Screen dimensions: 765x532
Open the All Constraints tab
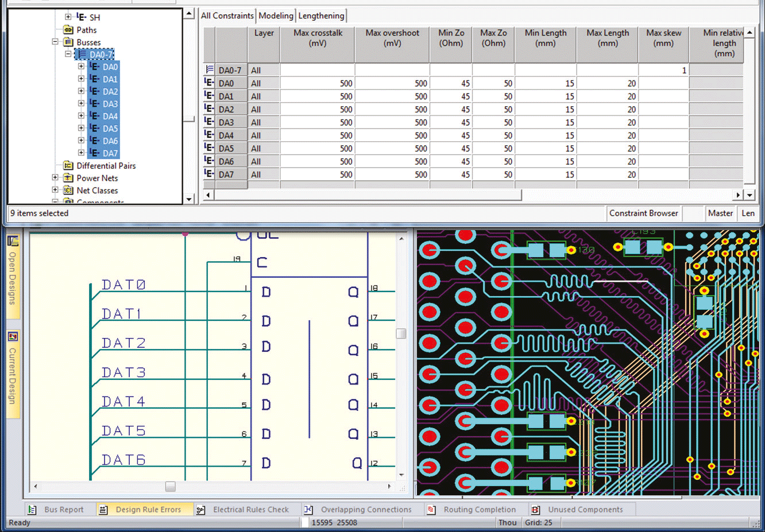coord(227,15)
